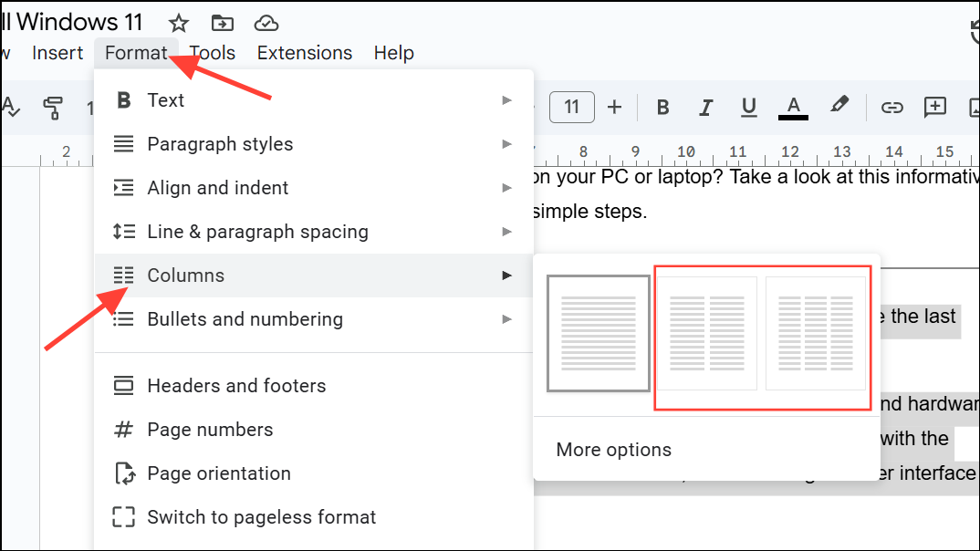Click More options for columns

[x=614, y=450]
